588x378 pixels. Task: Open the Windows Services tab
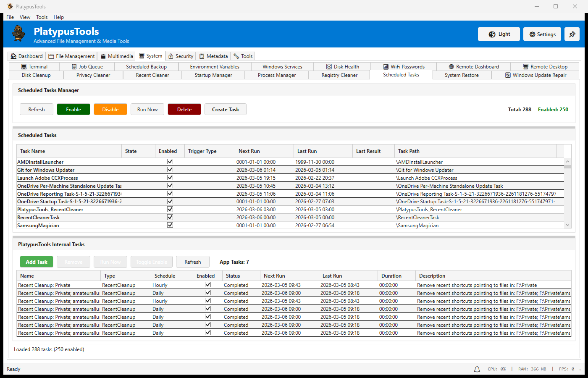(282, 67)
